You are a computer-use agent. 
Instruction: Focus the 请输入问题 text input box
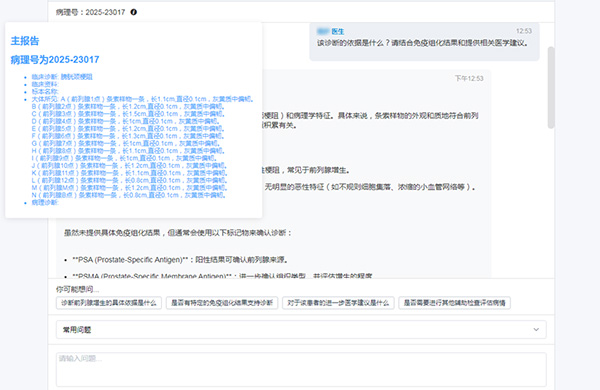(x=301, y=369)
